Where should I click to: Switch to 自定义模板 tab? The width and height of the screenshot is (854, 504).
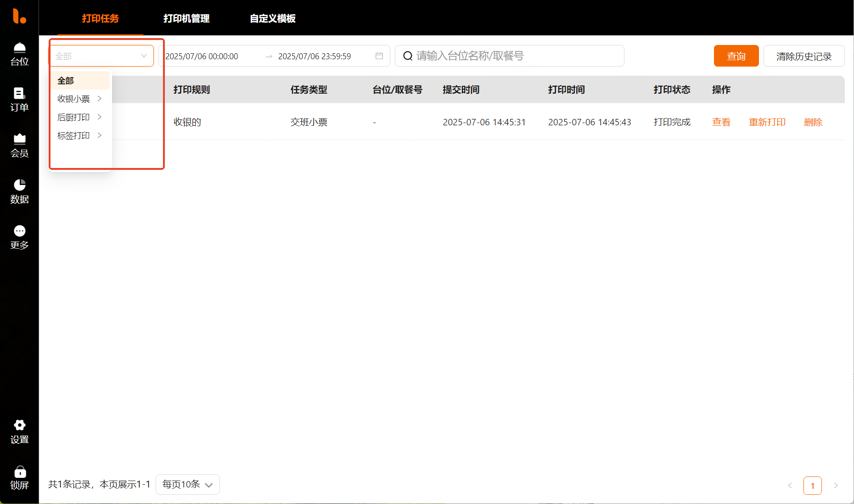point(273,18)
